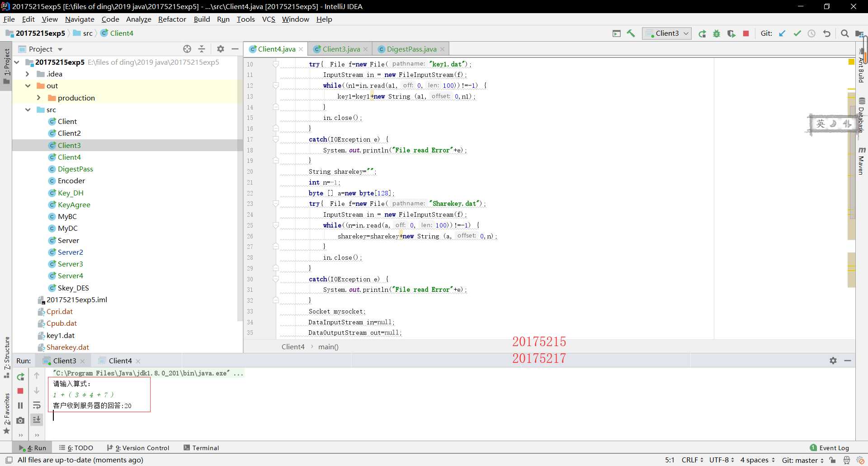Open the Event Log

coord(830,448)
